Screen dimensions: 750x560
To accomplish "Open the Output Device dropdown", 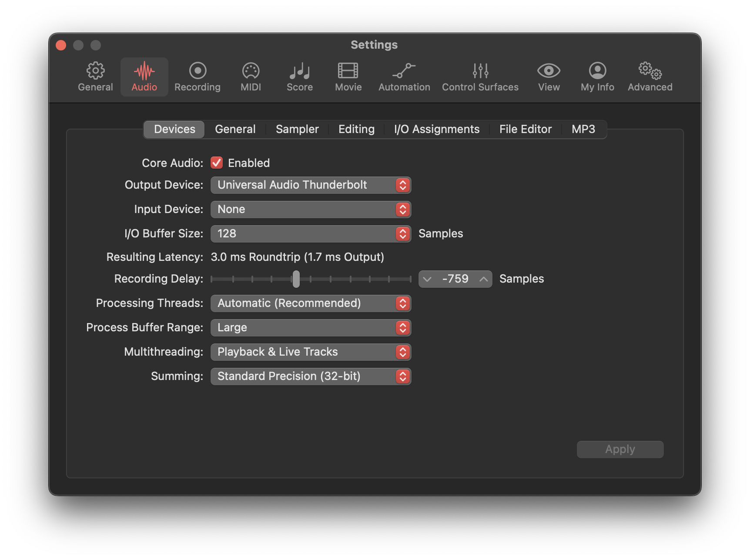I will [x=311, y=185].
